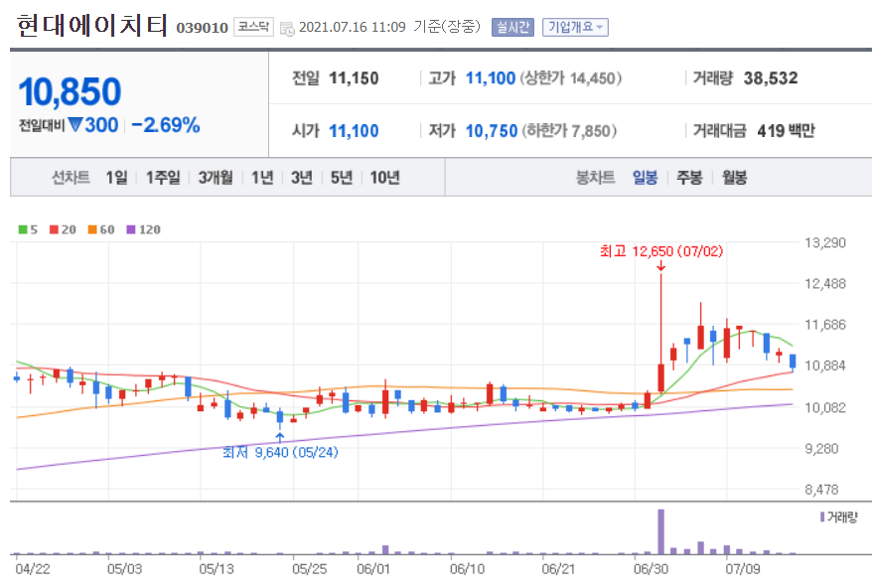Click the 거래대금 value 419 백만
This screenshot has height=588, width=872.
[x=786, y=131]
